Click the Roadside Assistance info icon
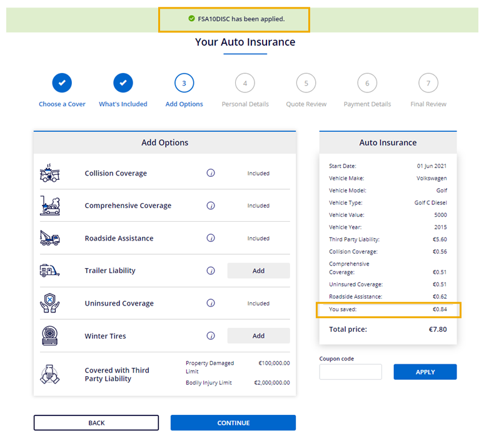This screenshot has height=448, width=479. (211, 238)
